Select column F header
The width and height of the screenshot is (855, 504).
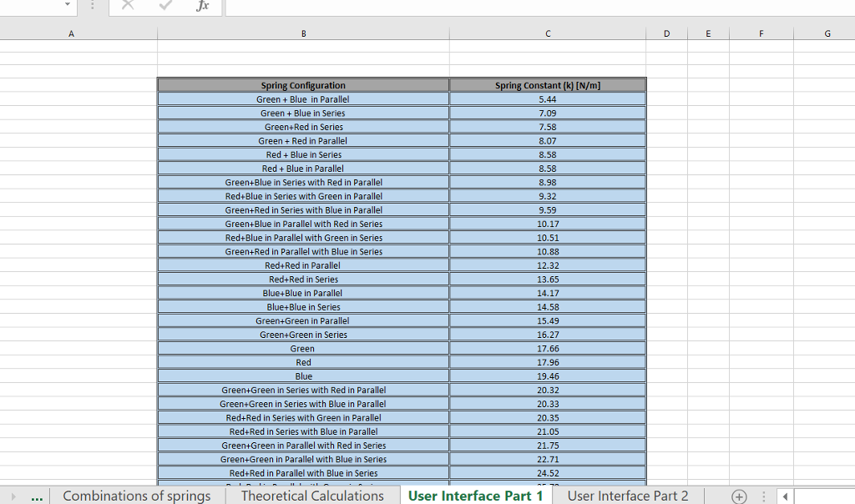click(761, 33)
